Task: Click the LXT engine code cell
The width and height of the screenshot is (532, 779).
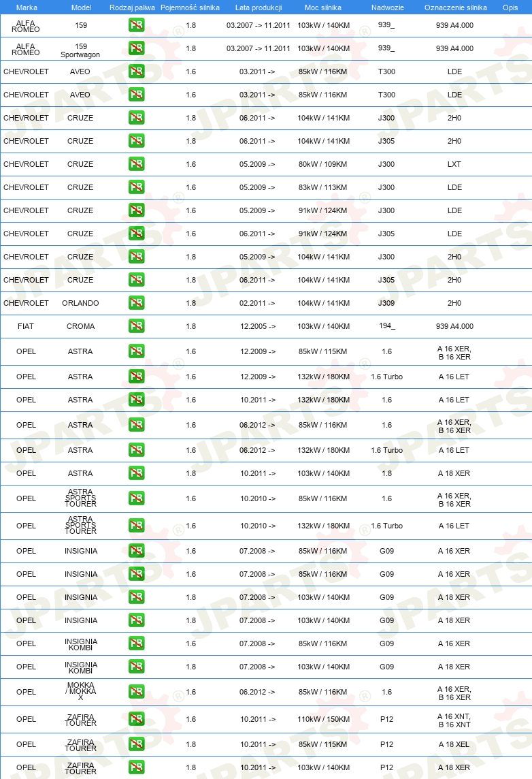Action: point(454,164)
